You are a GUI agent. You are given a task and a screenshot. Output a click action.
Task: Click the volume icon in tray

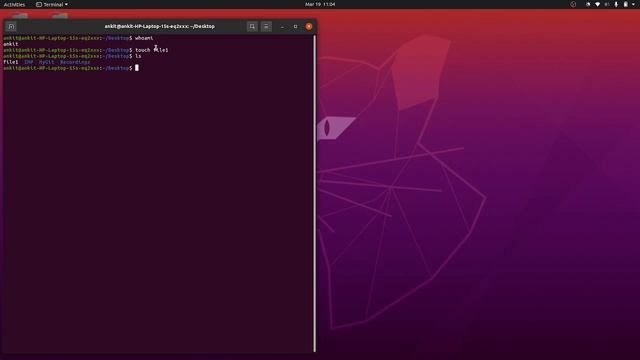click(x=607, y=4)
